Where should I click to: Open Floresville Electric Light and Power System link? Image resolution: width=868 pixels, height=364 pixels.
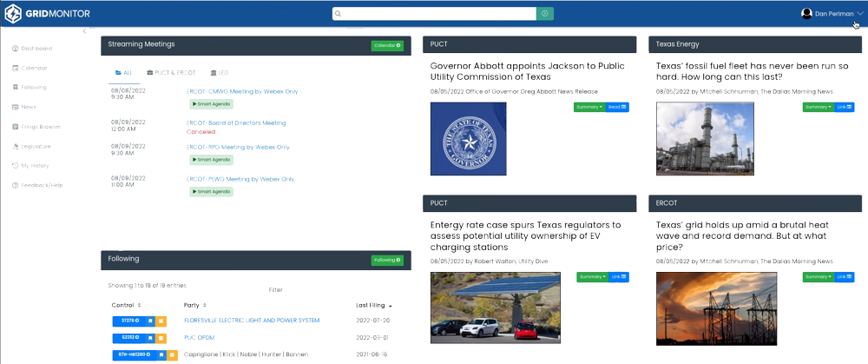pyautogui.click(x=252, y=321)
